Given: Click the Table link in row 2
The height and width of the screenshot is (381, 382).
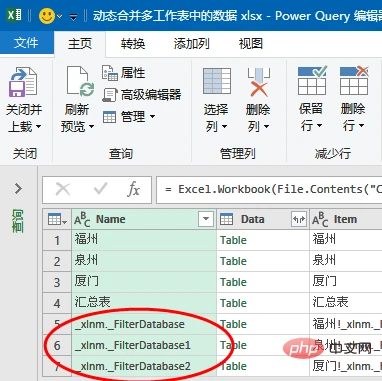Looking at the screenshot, I should click(233, 261).
